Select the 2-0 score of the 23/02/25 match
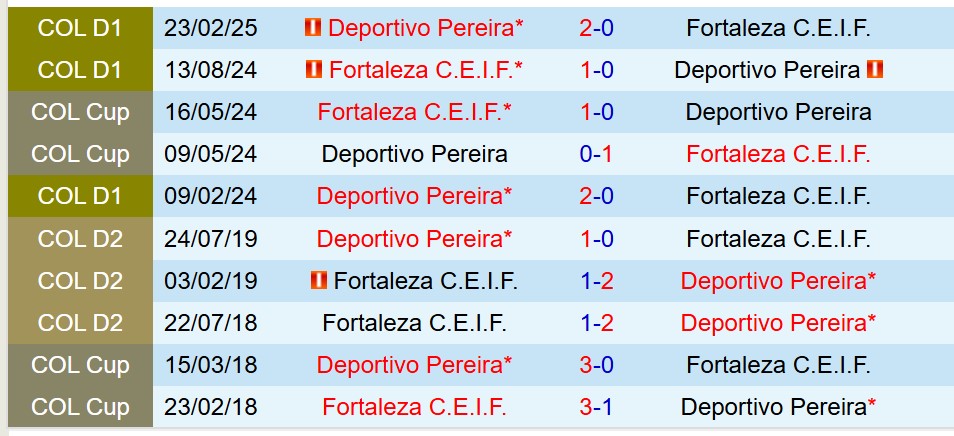The height and width of the screenshot is (436, 954). [597, 28]
